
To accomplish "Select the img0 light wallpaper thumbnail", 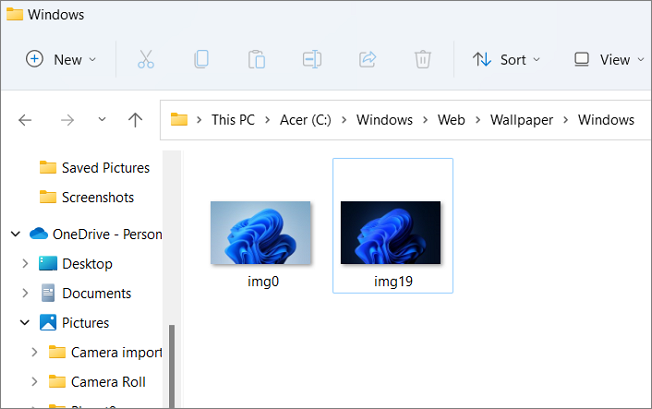I will point(260,233).
